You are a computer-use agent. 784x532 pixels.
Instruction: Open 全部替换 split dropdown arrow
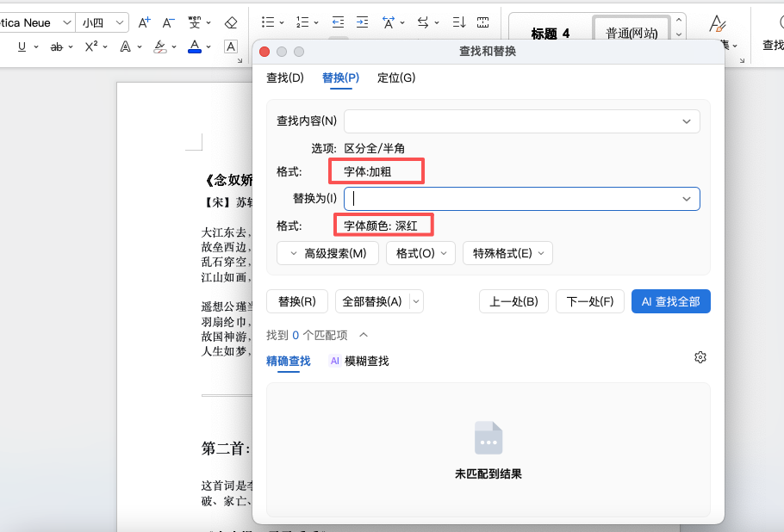pos(416,301)
